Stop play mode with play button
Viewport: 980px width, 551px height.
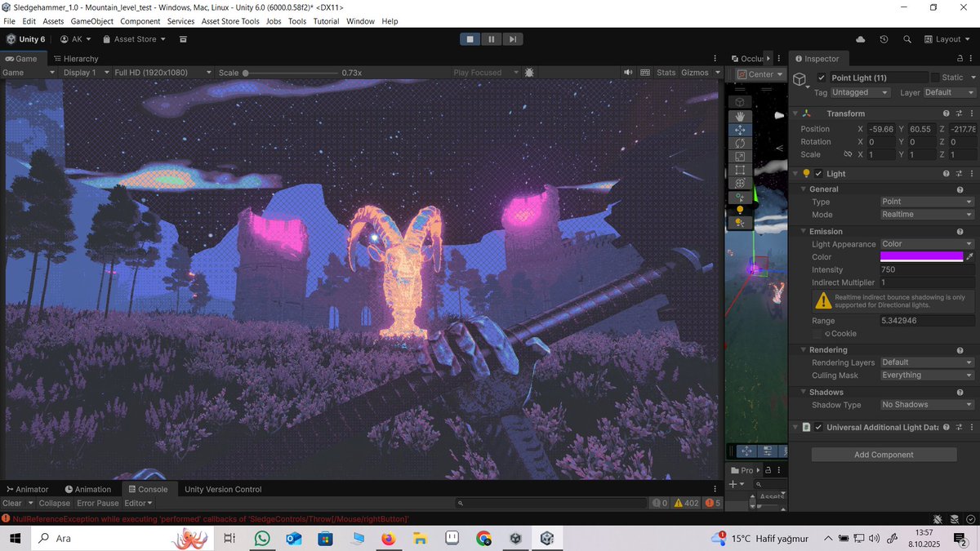[470, 38]
